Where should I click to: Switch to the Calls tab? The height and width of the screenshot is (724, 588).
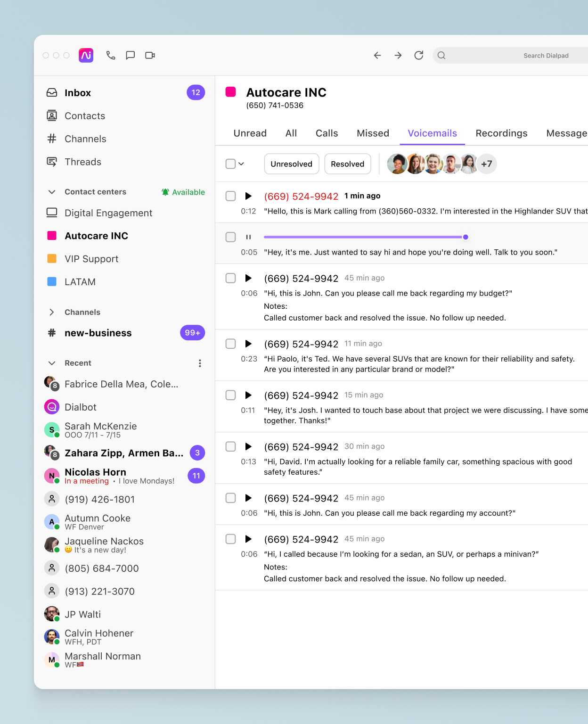(x=327, y=133)
